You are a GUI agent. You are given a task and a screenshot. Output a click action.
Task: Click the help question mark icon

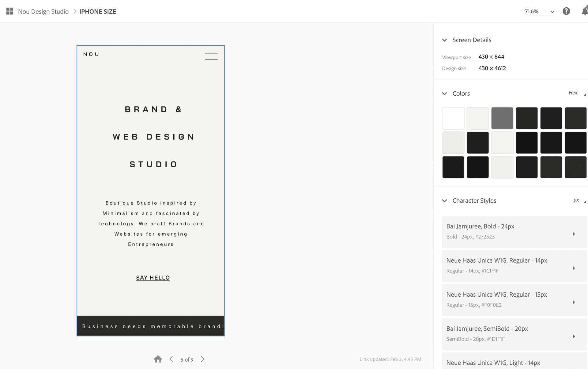click(566, 11)
